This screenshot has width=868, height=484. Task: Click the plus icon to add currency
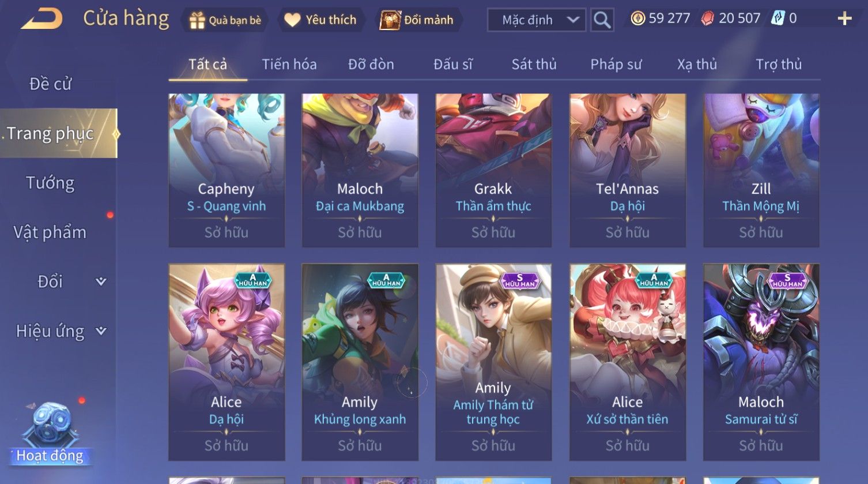point(844,19)
